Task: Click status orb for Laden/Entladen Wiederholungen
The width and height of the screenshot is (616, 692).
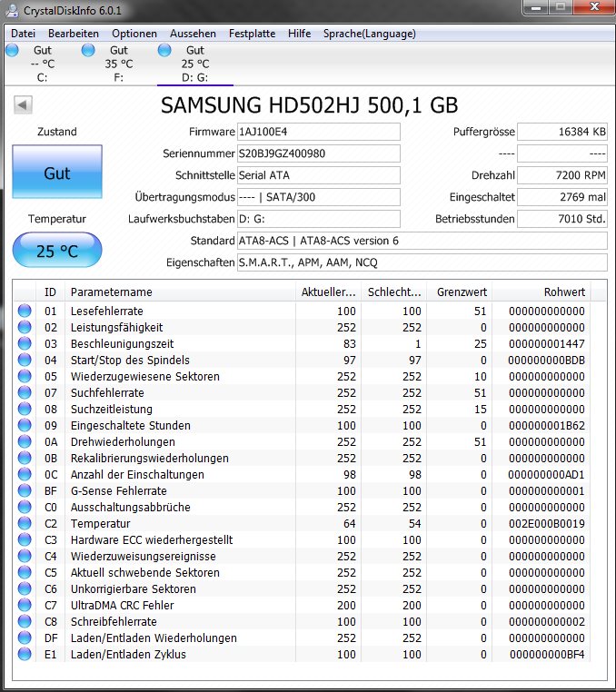Action: [x=25, y=638]
